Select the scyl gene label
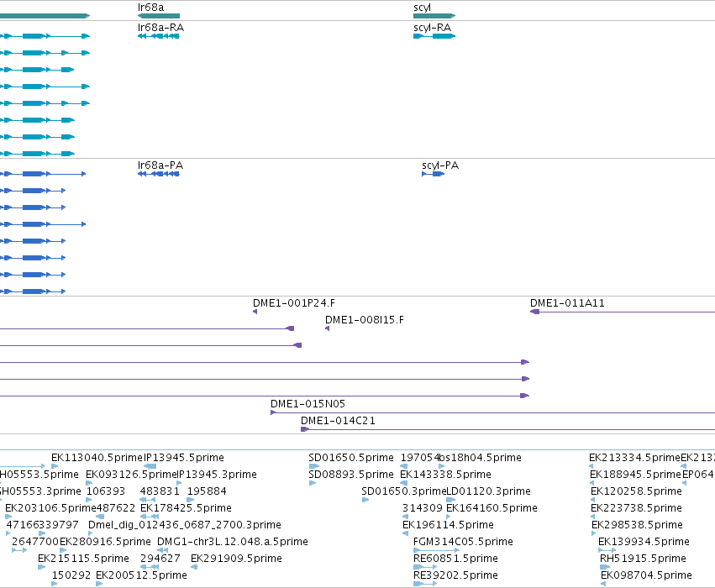Image resolution: width=715 pixels, height=588 pixels. (x=422, y=8)
